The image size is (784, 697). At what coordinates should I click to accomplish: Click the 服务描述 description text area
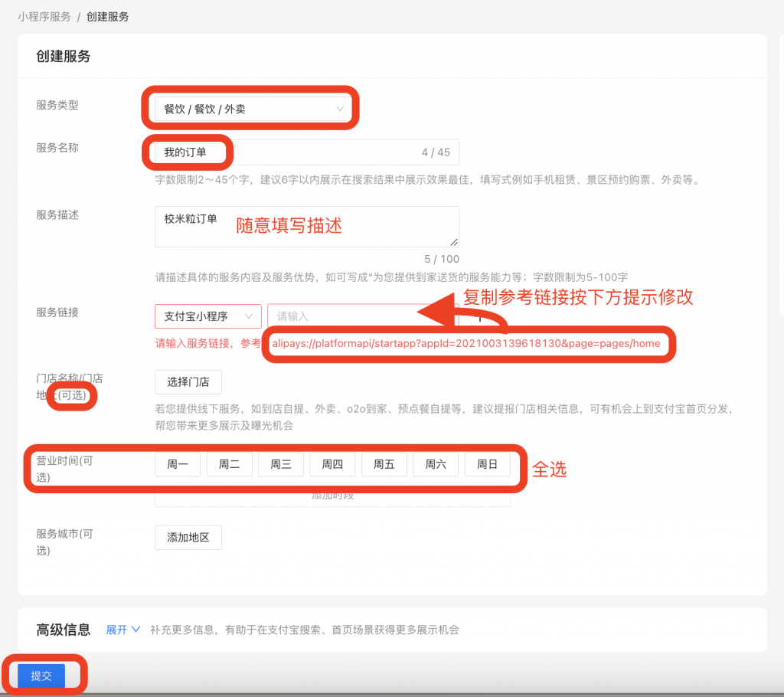[306, 227]
